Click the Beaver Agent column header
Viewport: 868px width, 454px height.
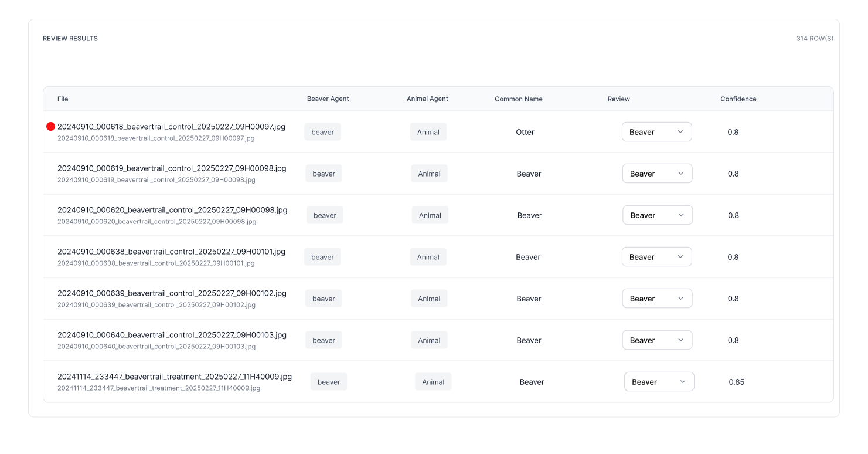click(x=328, y=99)
